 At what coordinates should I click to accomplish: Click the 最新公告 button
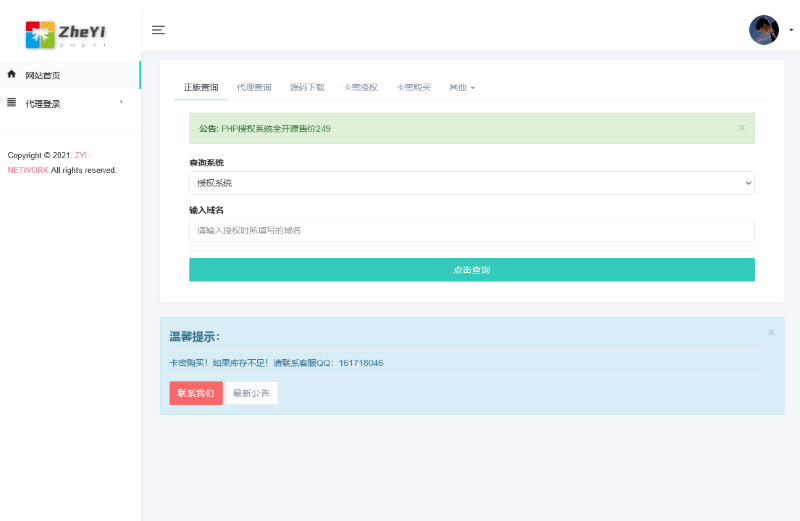pyautogui.click(x=251, y=393)
